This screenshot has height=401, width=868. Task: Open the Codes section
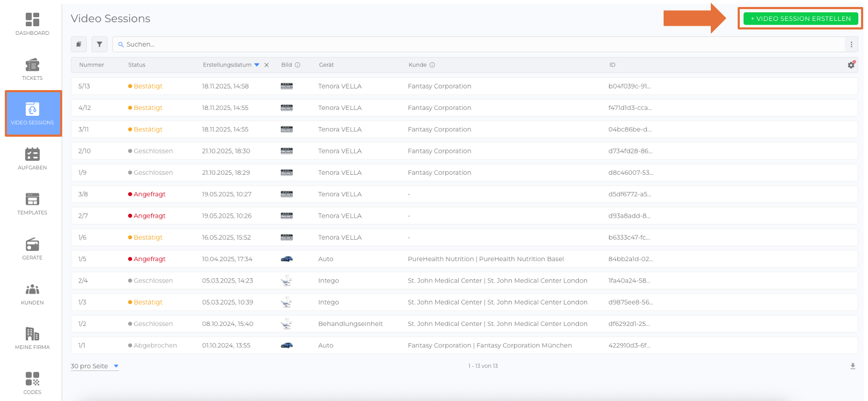pyautogui.click(x=32, y=383)
